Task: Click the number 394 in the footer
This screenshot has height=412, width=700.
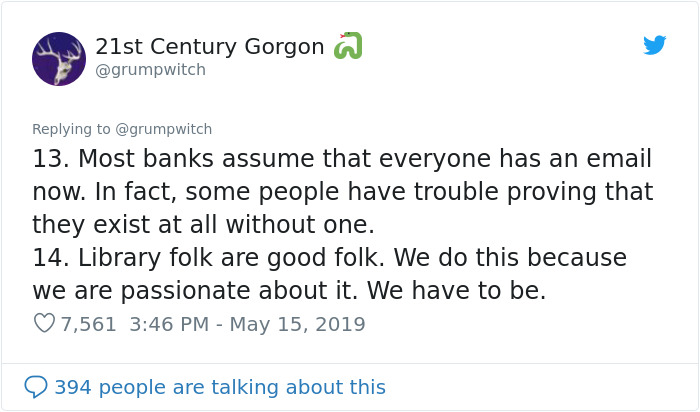Action: (x=73, y=387)
